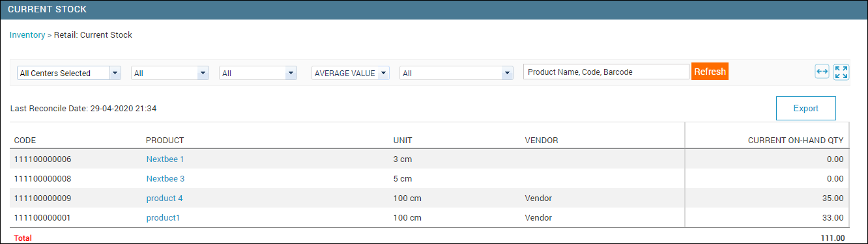Open the All dropdown beside AVERAGE VALUE
Image resolution: width=868 pixels, height=244 pixels.
tap(457, 74)
